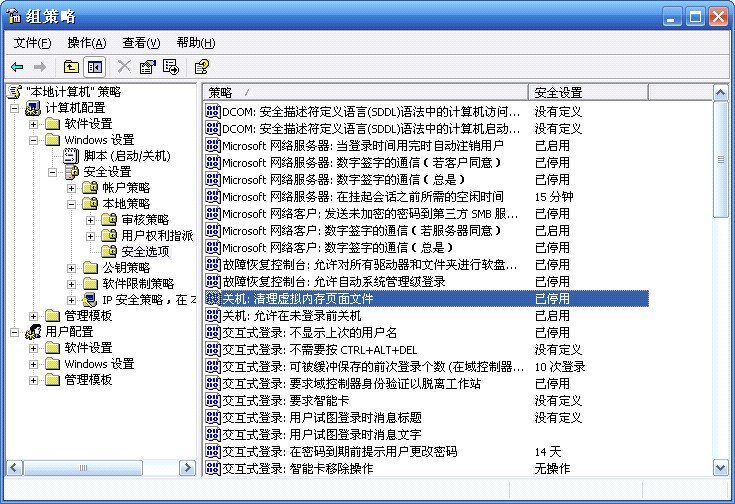
Task: Collapse the 计算机配置 tree node
Action: click(15, 108)
